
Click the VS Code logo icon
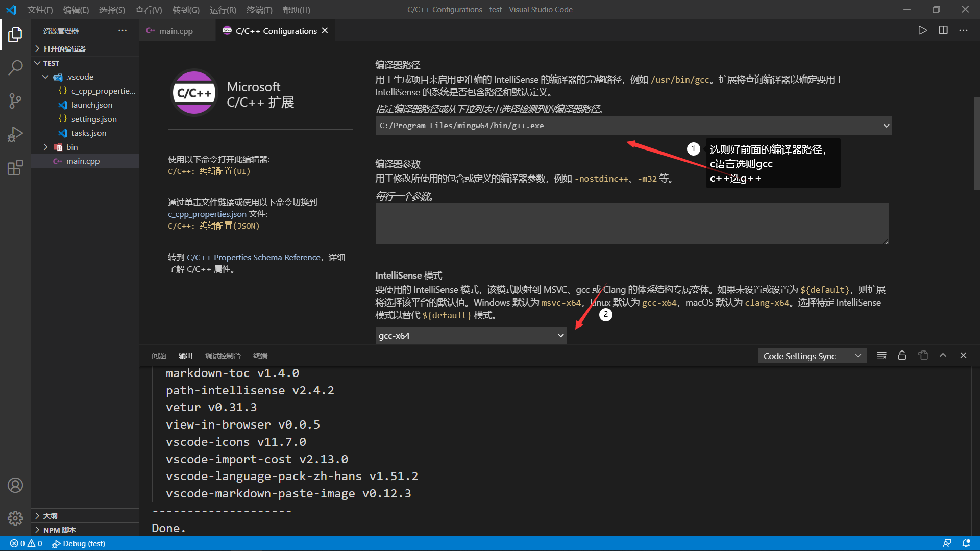(x=11, y=10)
